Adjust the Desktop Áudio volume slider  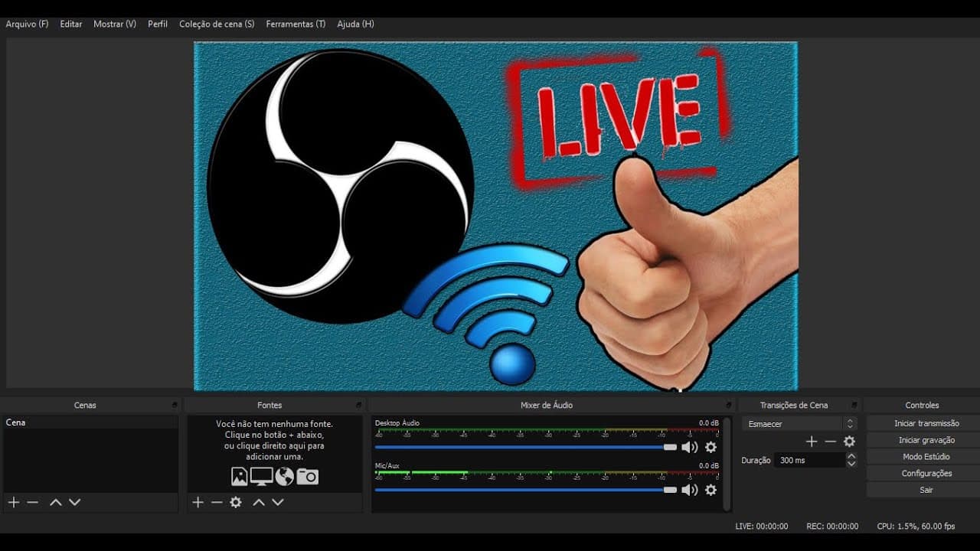526,447
